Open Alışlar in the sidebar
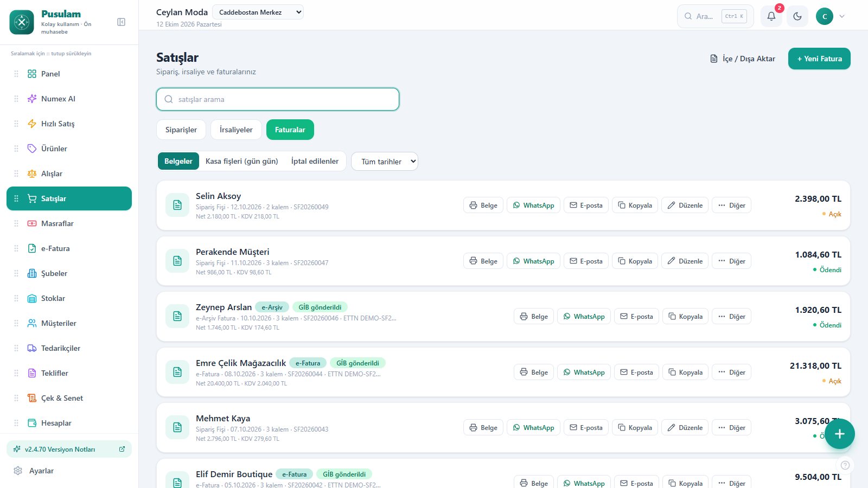868x488 pixels. (69, 174)
